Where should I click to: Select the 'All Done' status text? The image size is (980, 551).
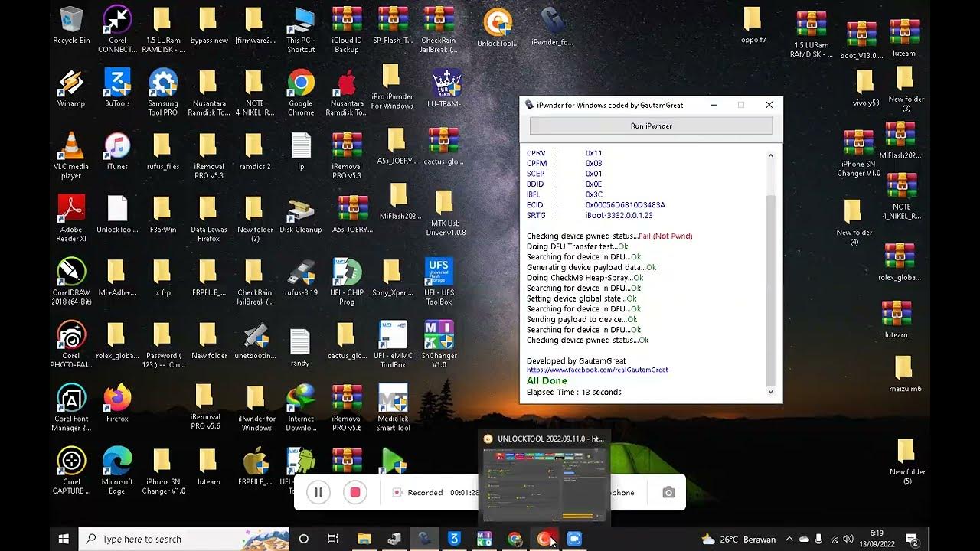(x=547, y=380)
